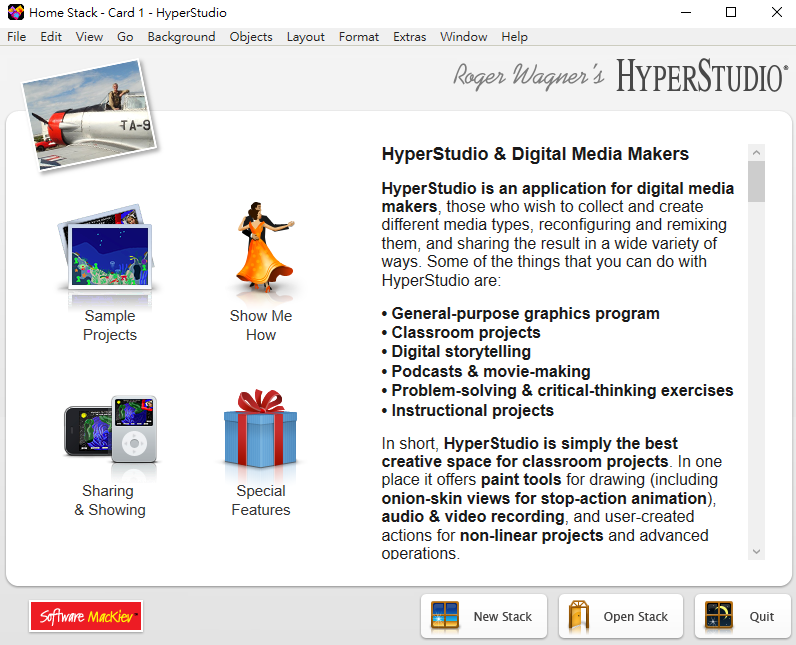The height and width of the screenshot is (645, 796).
Task: Click the Open Stack button label
Action: coord(636,617)
